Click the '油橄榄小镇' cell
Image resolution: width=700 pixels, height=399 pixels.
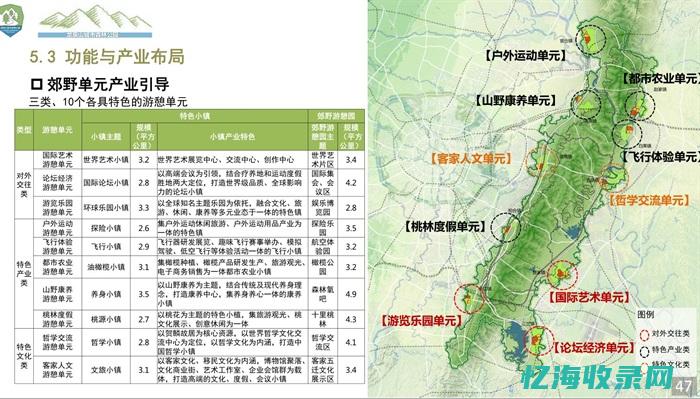pos(106,267)
